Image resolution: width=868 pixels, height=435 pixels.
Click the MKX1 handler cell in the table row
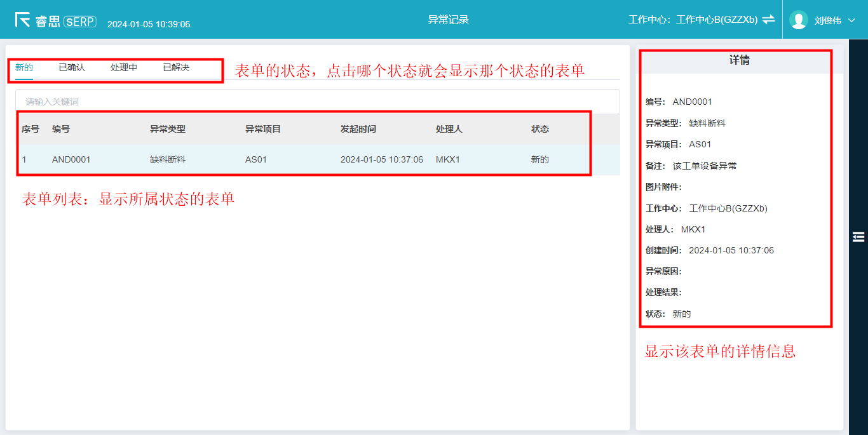point(447,159)
